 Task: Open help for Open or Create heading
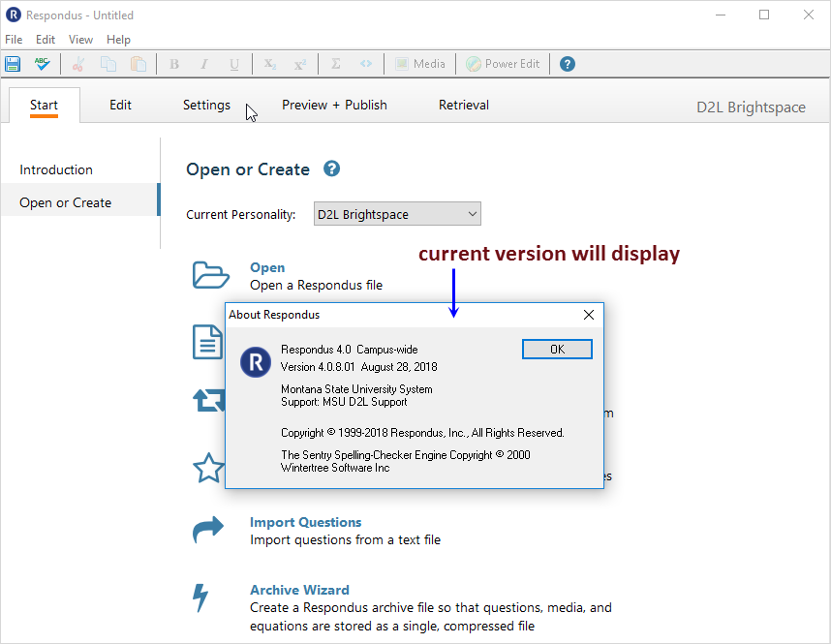(332, 169)
